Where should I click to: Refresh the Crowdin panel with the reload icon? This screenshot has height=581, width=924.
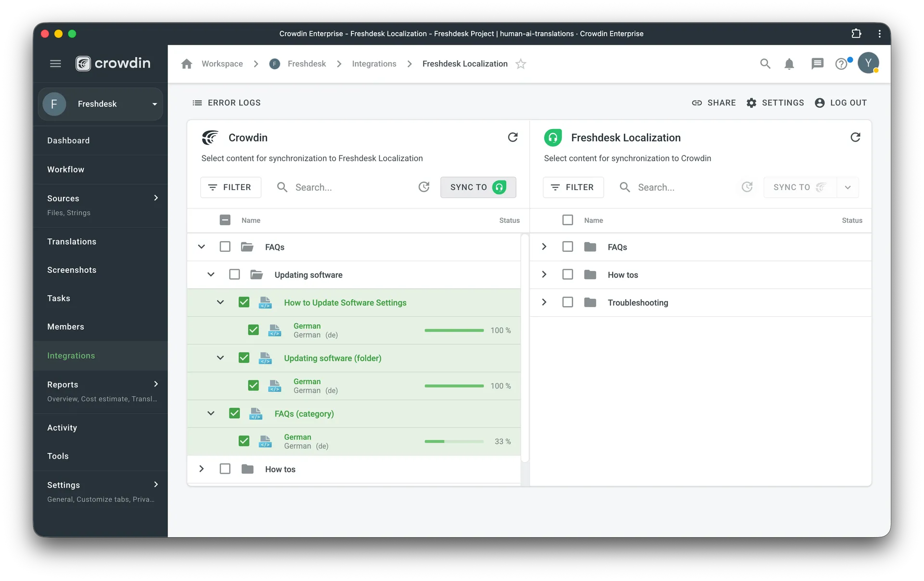coord(513,137)
